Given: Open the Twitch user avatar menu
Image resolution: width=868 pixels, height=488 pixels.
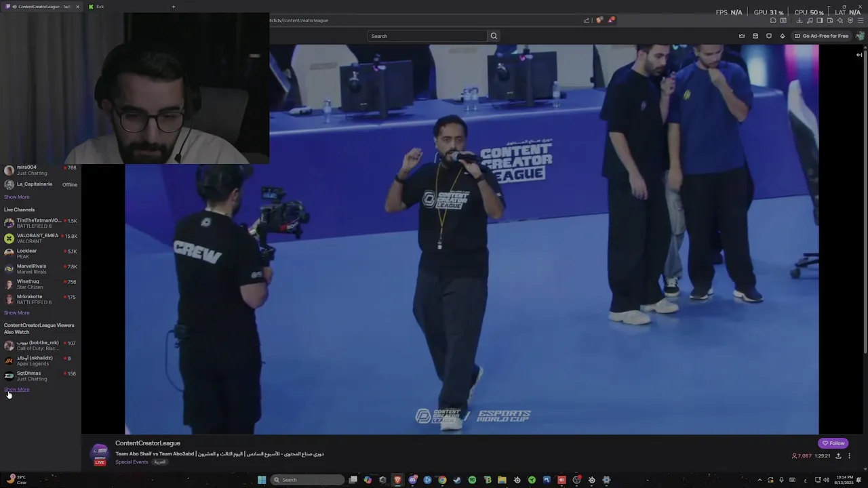Looking at the screenshot, I should 860,36.
